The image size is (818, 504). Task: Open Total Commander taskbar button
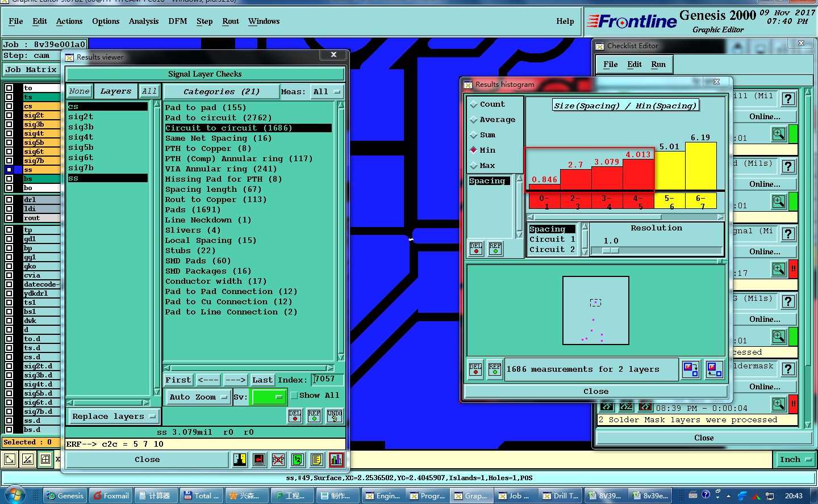[201, 495]
